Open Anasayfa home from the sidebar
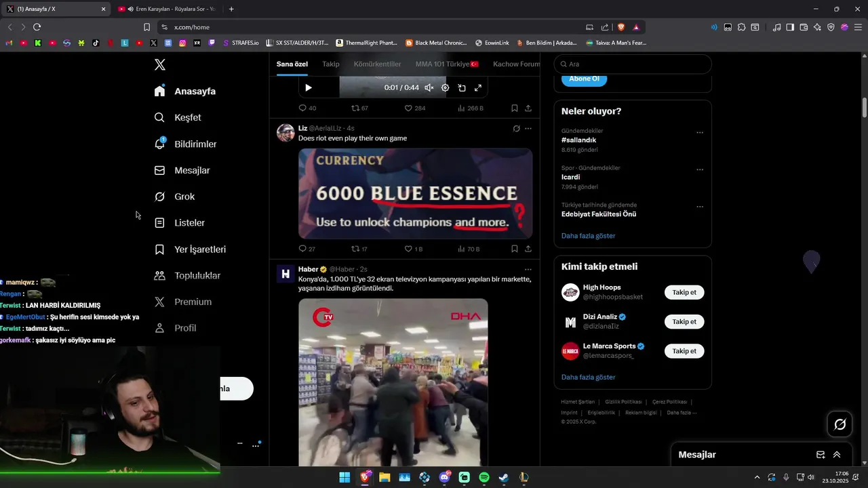 [x=185, y=91]
